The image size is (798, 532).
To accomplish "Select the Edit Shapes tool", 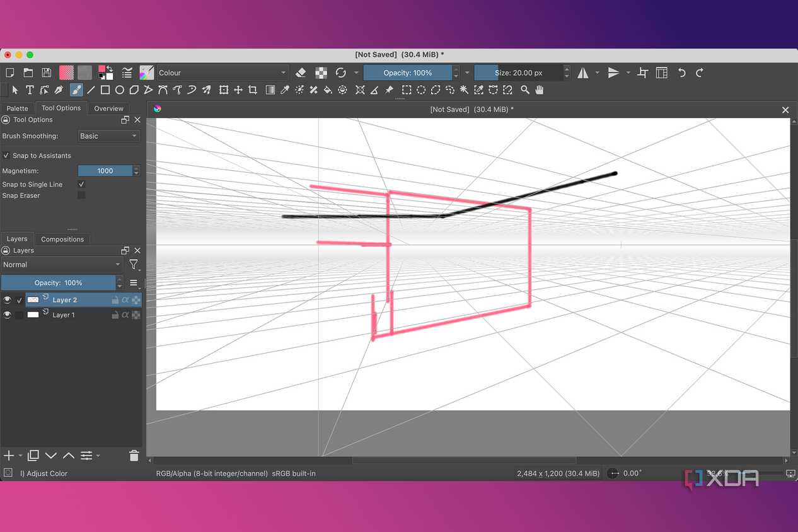I will [x=44, y=90].
